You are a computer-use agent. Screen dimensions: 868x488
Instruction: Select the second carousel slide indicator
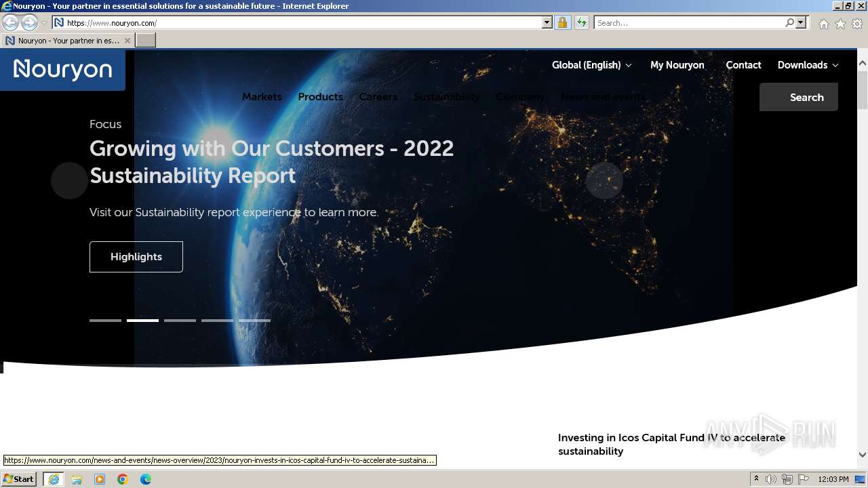(142, 321)
